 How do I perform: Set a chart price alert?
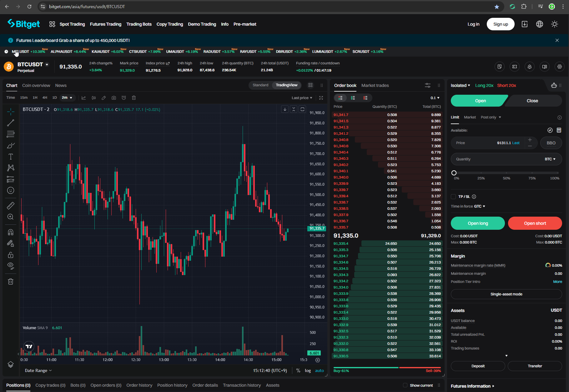pyautogui.click(x=124, y=98)
